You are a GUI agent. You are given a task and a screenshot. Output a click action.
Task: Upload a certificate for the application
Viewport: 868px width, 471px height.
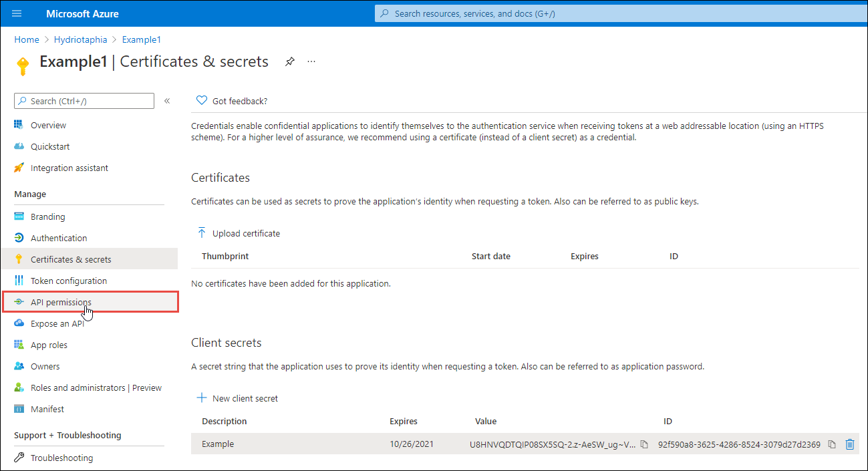coord(239,232)
